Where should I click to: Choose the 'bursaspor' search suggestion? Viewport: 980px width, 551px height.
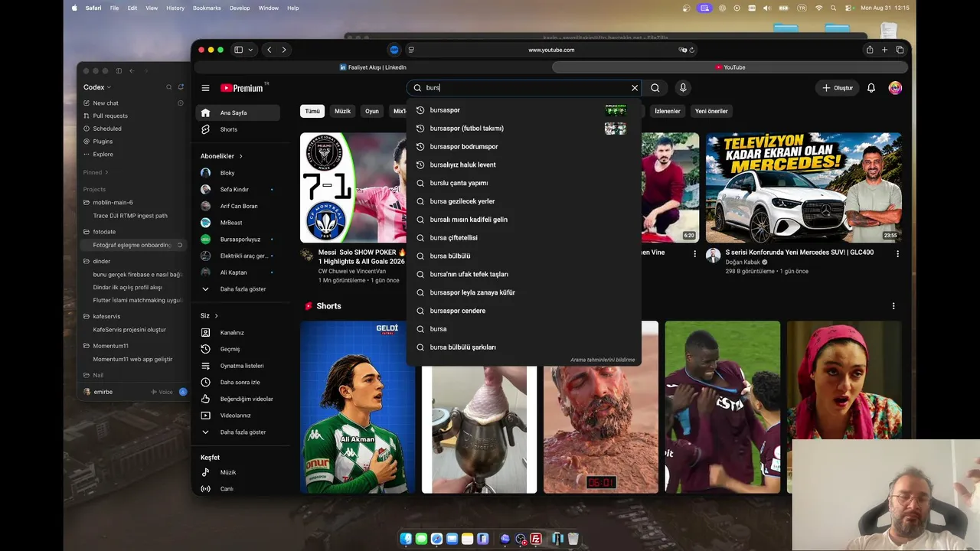coord(524,110)
